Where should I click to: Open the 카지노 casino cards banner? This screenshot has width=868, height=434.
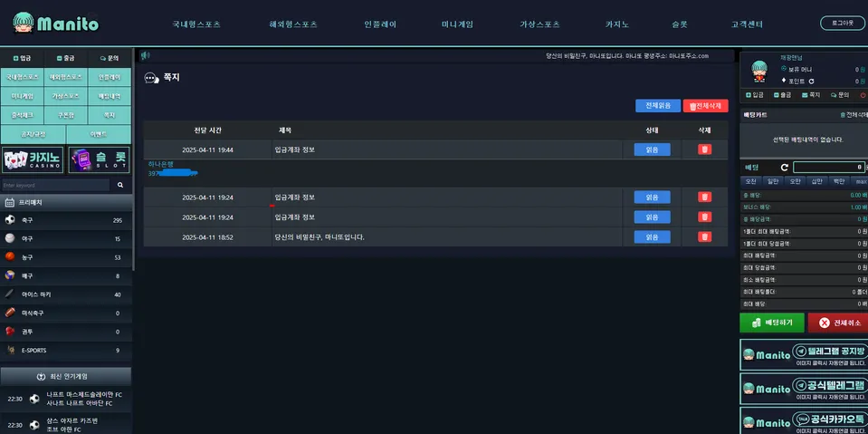pyautogui.click(x=33, y=159)
